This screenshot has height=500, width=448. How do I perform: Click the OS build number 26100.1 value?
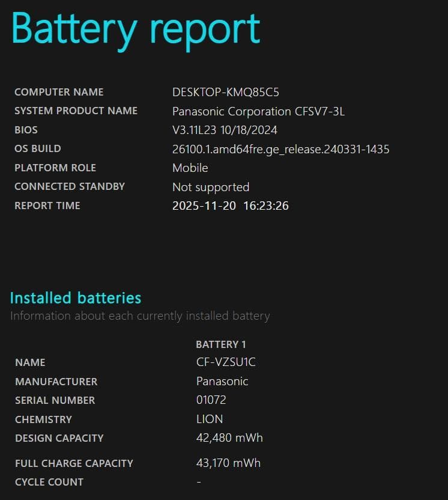tap(280, 149)
